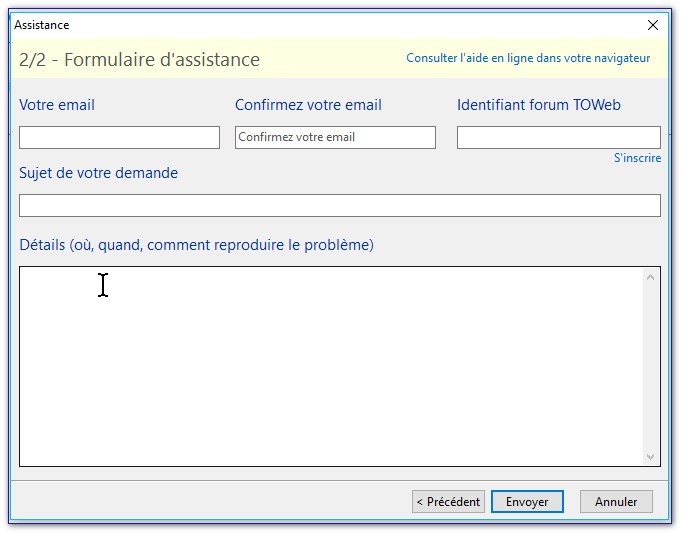Click the "Confirmez votre email" label text
This screenshot has width=681, height=533.
point(308,105)
